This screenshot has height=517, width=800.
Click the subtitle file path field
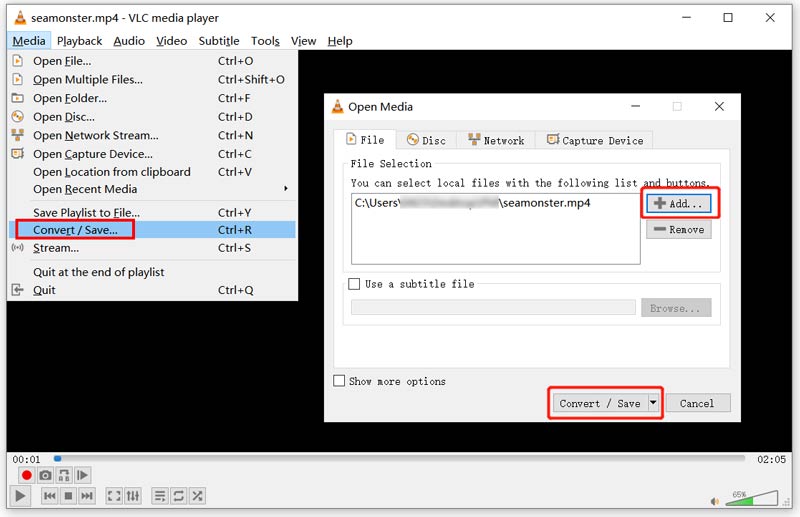[x=493, y=308]
